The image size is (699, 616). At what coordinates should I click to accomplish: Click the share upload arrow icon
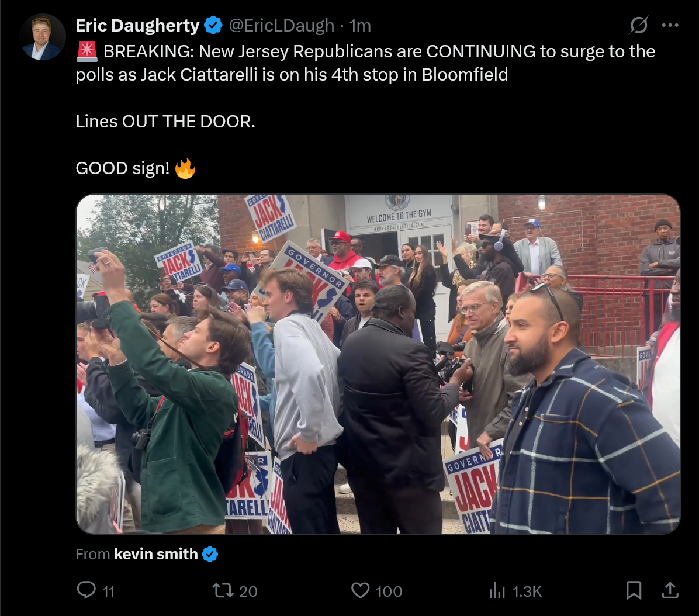point(670,590)
